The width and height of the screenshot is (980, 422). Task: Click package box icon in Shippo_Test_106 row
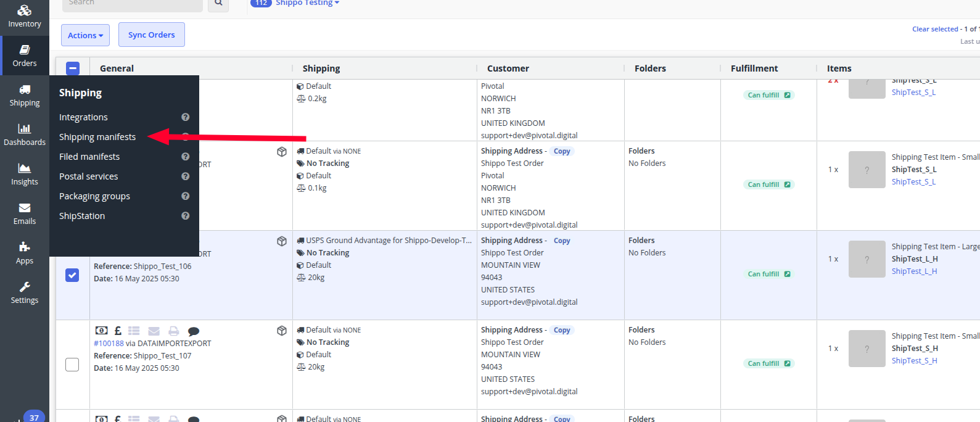pos(282,241)
